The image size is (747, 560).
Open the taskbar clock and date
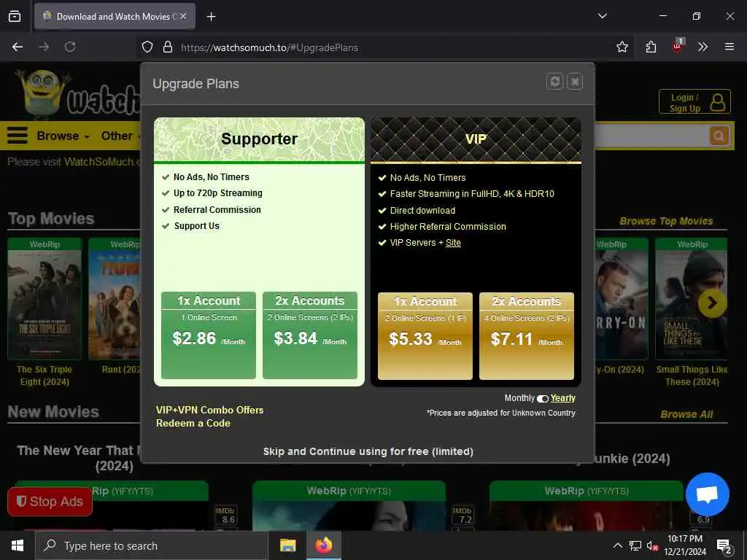pyautogui.click(x=685, y=545)
